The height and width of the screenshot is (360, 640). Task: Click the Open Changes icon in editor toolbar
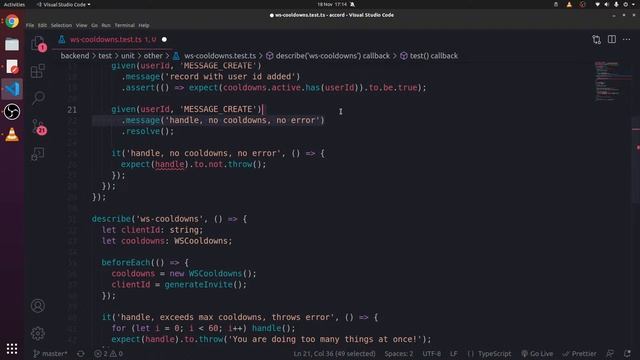coord(596,39)
